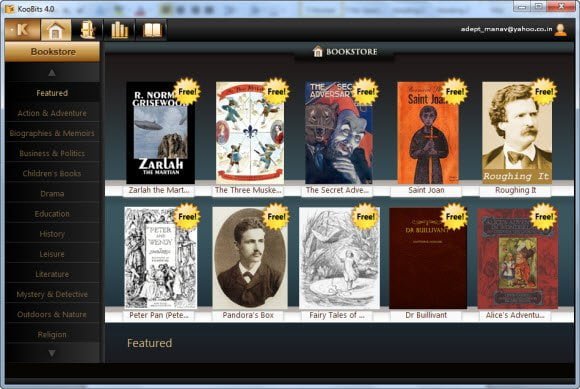
Task: Click the 'Dr Bullivant' title label
Action: pyautogui.click(x=426, y=315)
